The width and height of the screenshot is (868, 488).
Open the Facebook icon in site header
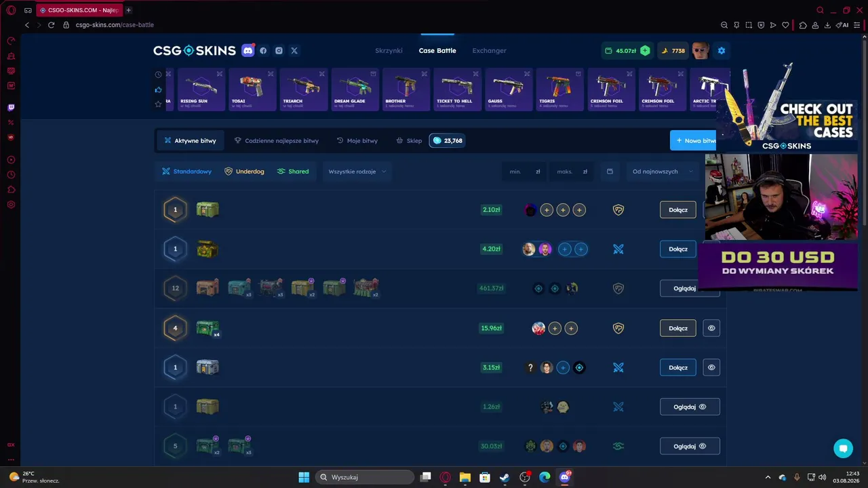(263, 51)
